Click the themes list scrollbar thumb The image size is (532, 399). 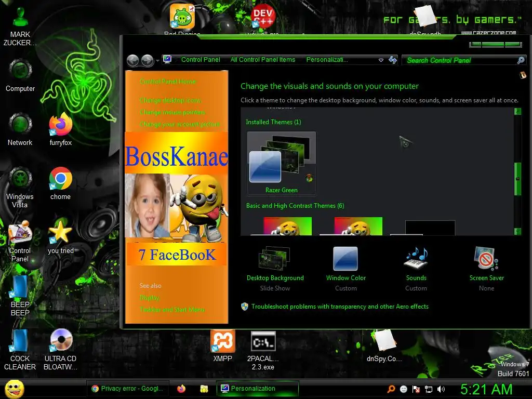click(x=517, y=179)
